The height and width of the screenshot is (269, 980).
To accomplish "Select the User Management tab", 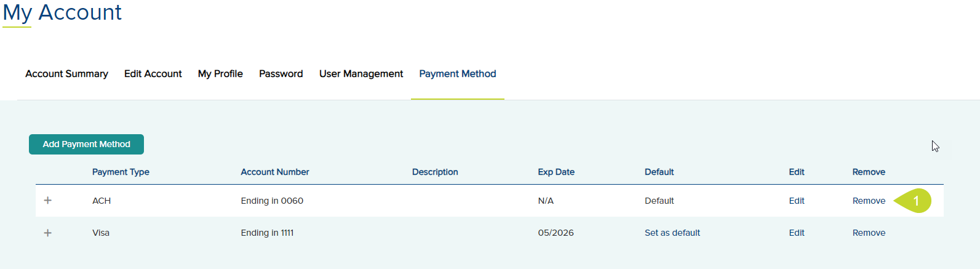I will point(361,74).
